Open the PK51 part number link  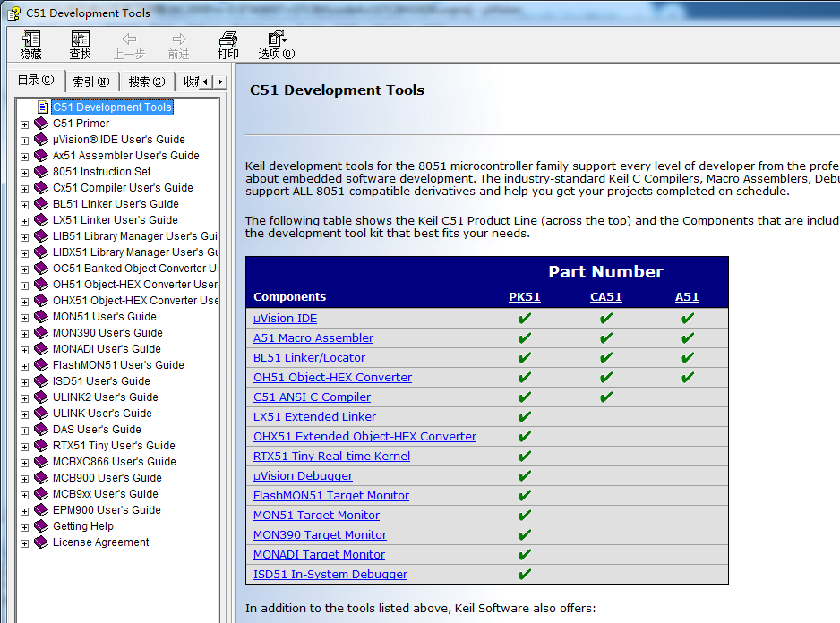coord(525,297)
